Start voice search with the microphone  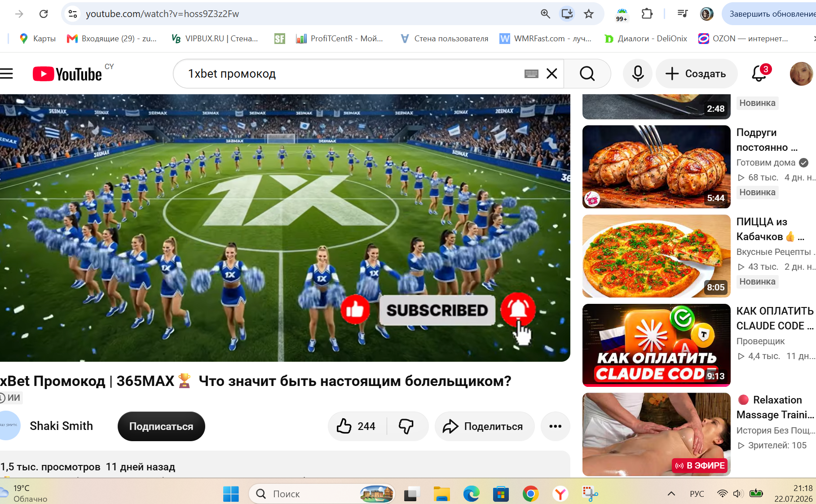pyautogui.click(x=638, y=74)
